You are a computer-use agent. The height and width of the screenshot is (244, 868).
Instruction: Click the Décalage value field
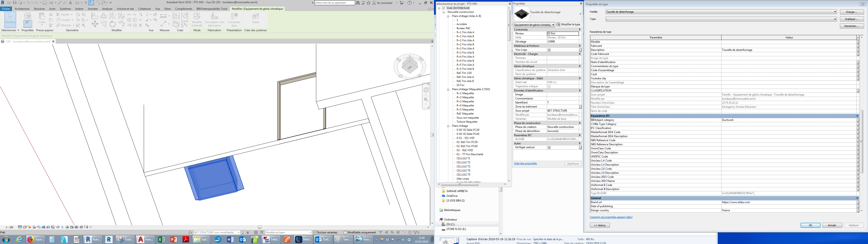[562, 42]
